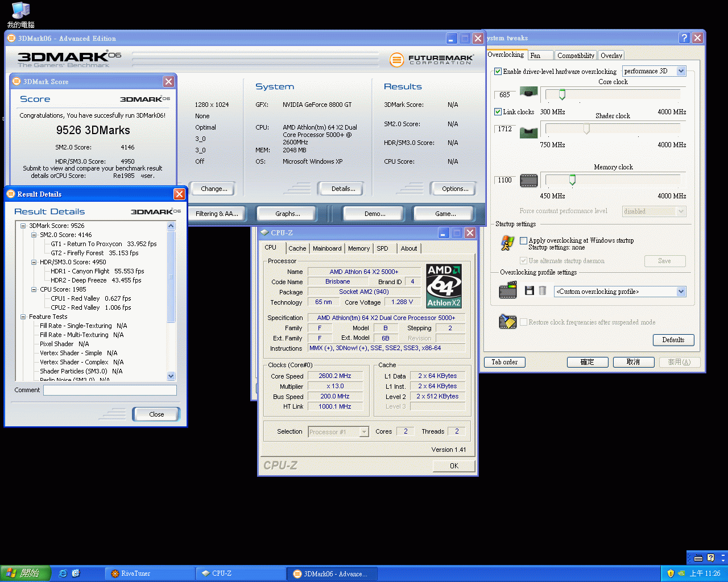Collapse the Feature Tests tree node
Screen dimensions: 728x582
(x=23, y=317)
